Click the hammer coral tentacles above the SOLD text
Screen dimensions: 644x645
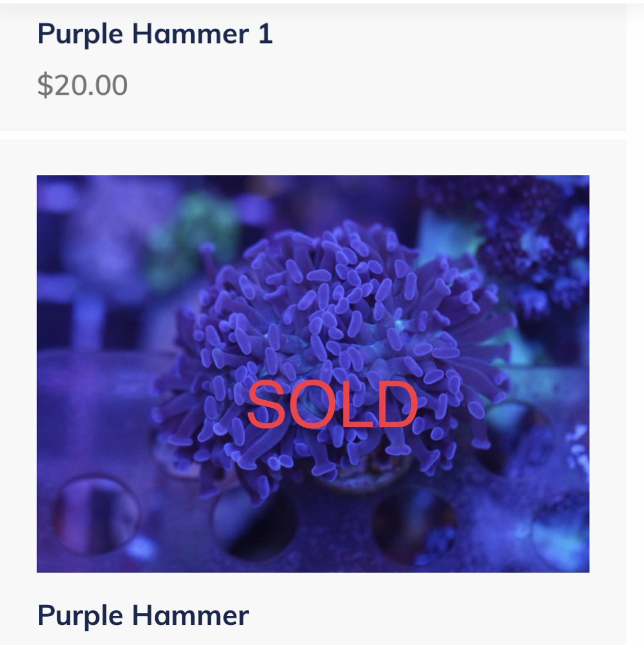pyautogui.click(x=329, y=294)
